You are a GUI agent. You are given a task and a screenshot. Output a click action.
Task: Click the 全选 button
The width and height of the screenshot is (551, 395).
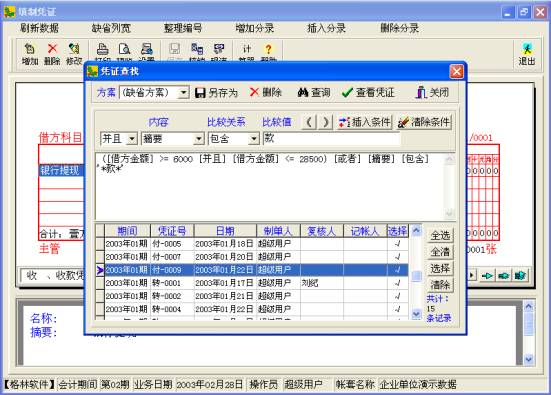pos(440,235)
